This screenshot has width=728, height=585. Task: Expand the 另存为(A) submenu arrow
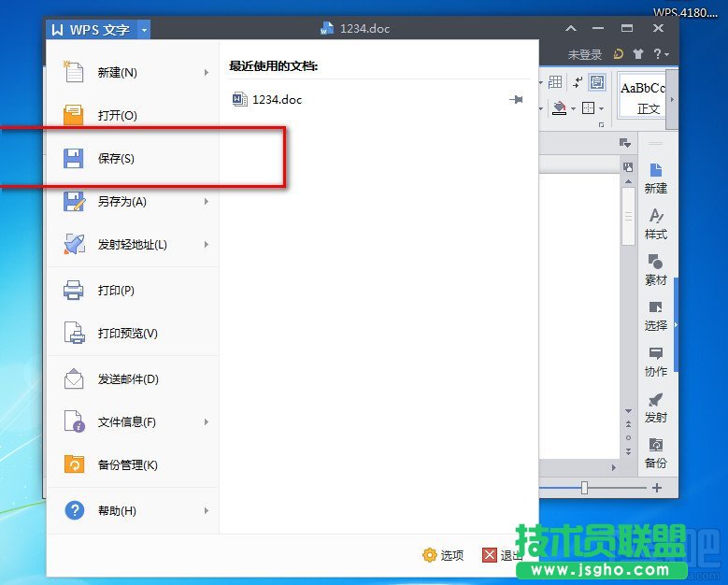point(207,202)
